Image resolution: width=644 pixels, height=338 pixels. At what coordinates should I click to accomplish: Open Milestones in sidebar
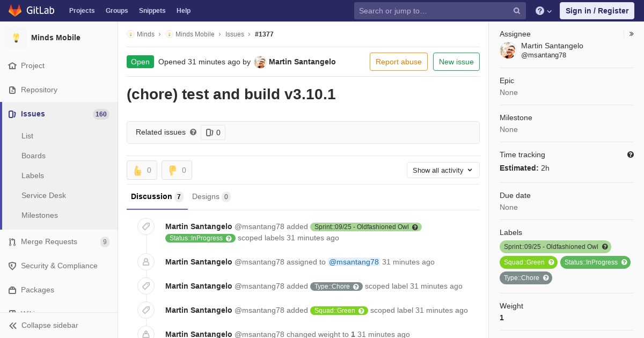40,215
